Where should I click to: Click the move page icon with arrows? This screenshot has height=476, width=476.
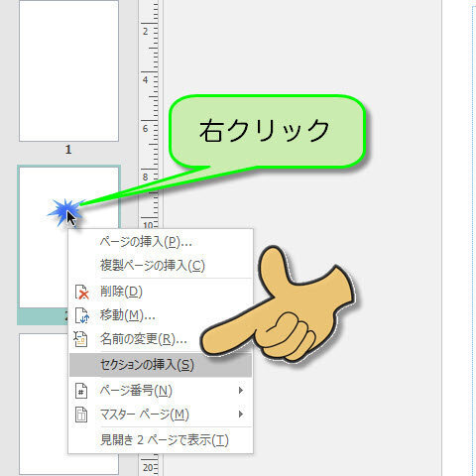[x=81, y=315]
